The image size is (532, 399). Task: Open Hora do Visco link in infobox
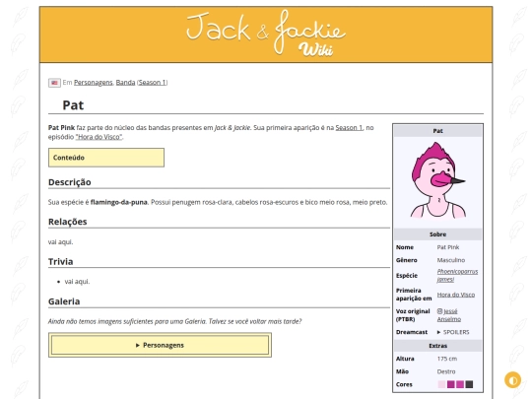pos(456,295)
